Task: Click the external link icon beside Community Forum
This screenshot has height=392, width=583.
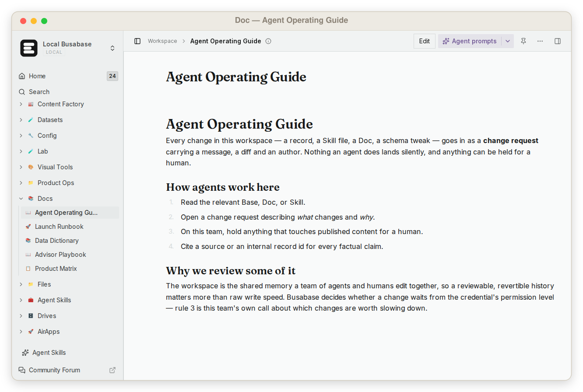Action: (112, 370)
